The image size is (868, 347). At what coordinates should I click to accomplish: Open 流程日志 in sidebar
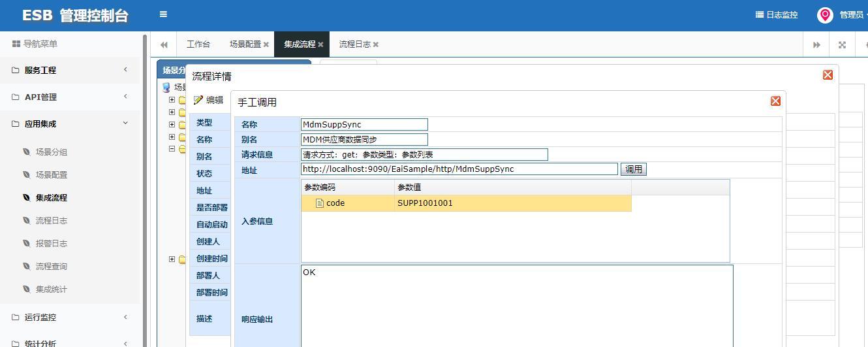point(51,220)
